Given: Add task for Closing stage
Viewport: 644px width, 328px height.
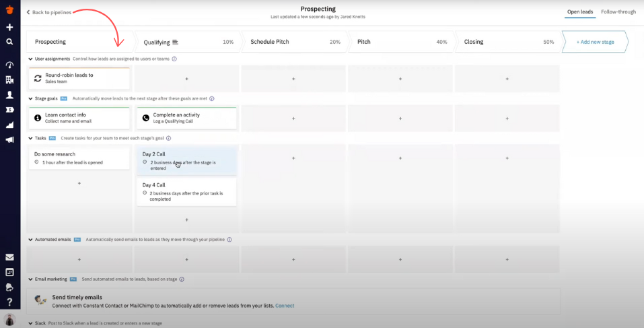Looking at the screenshot, I should pos(507,158).
